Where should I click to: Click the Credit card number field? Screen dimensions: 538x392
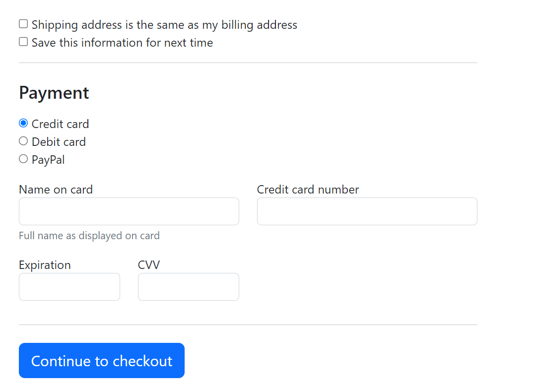pyautogui.click(x=367, y=211)
